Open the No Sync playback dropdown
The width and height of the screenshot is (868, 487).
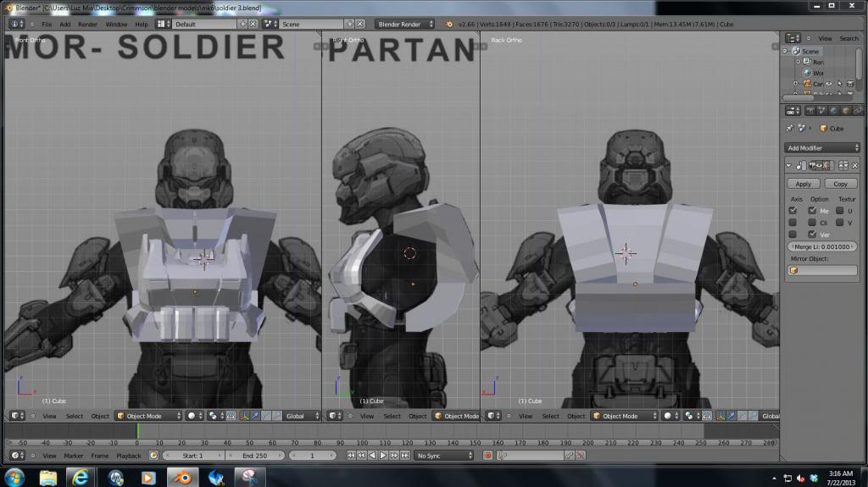pos(443,456)
